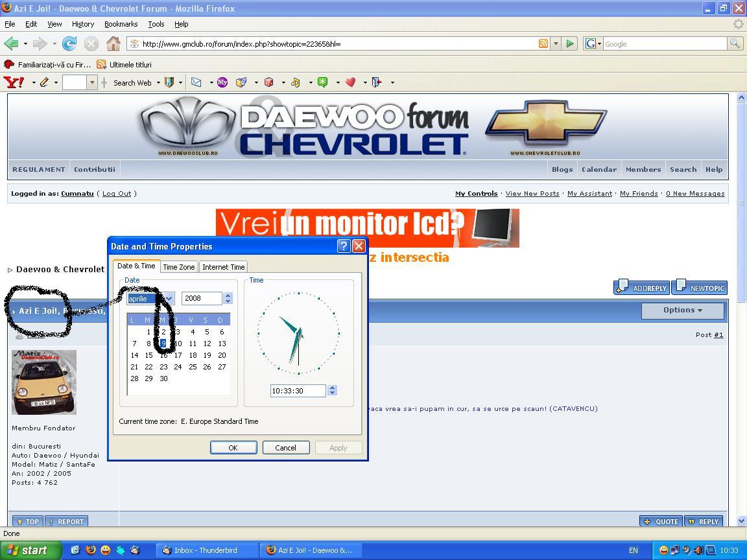This screenshot has height=560, width=747.
Task: Increase the year with the up spinner
Action: pyautogui.click(x=228, y=296)
